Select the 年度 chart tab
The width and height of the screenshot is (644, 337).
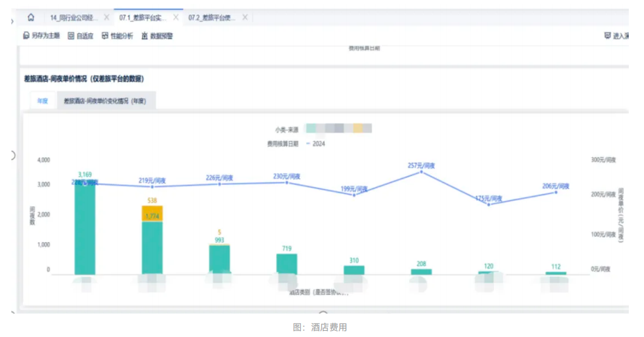[42, 101]
